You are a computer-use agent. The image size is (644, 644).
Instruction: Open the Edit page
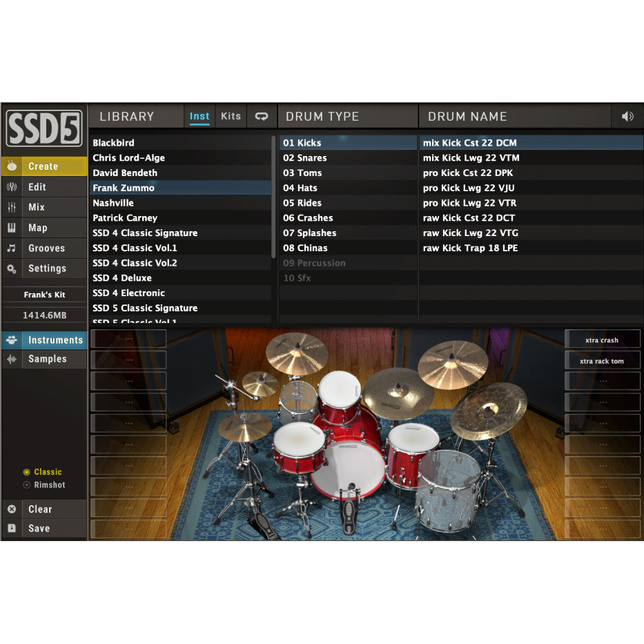click(x=44, y=187)
